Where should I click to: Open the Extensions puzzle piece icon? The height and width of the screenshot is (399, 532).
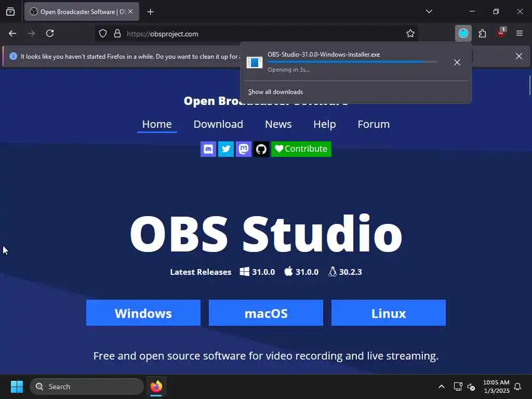click(x=482, y=33)
